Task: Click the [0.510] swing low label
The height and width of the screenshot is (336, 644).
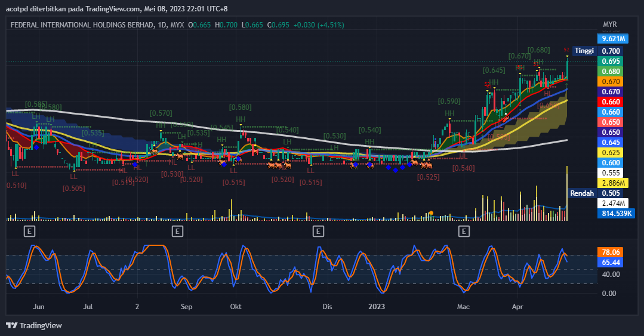Action: click(16, 186)
